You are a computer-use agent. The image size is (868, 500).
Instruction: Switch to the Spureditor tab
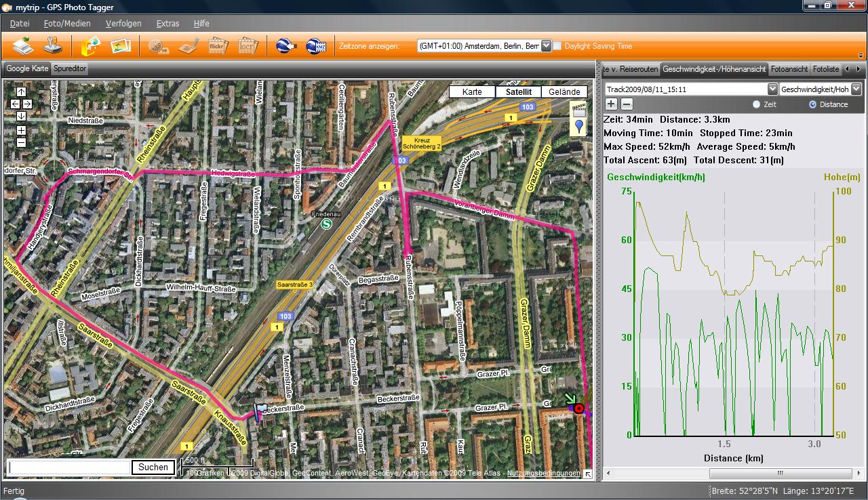69,68
